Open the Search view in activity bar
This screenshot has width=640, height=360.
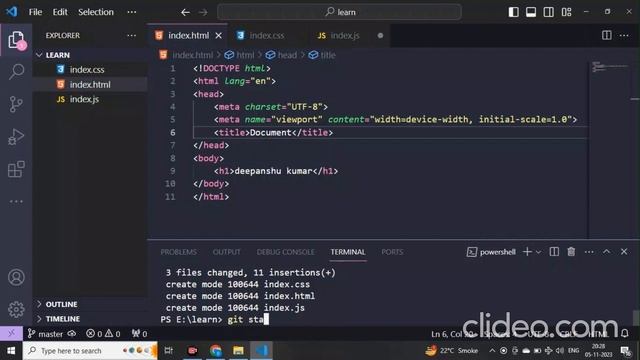pos(16,71)
